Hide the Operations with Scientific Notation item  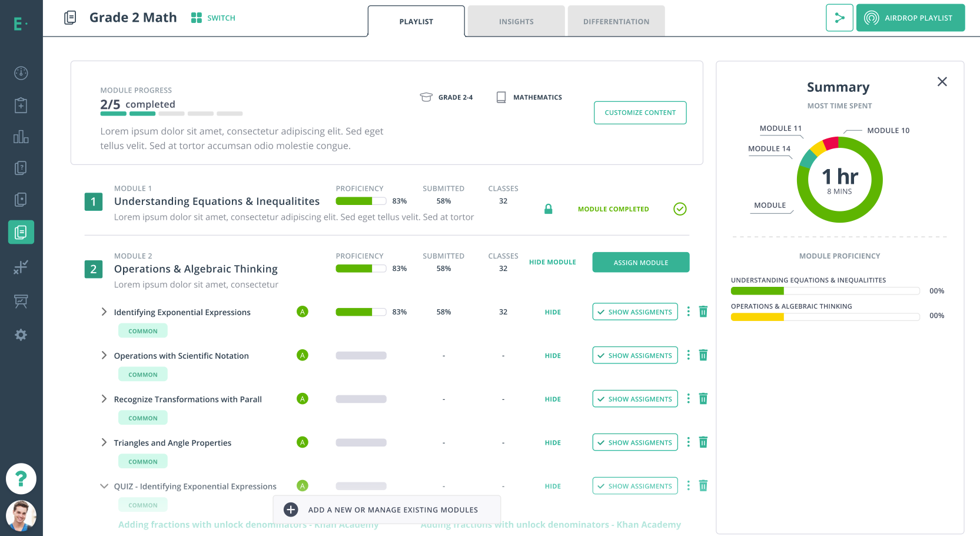(x=552, y=356)
